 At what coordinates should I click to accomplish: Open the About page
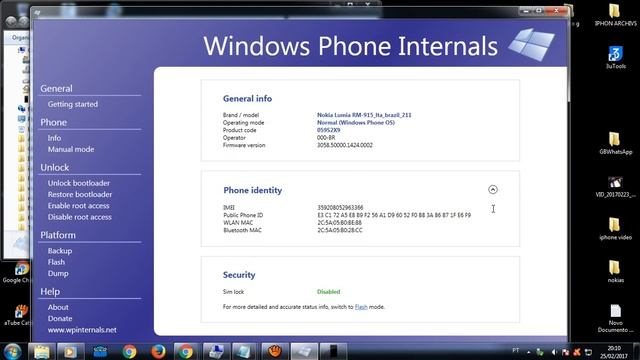coord(58,307)
